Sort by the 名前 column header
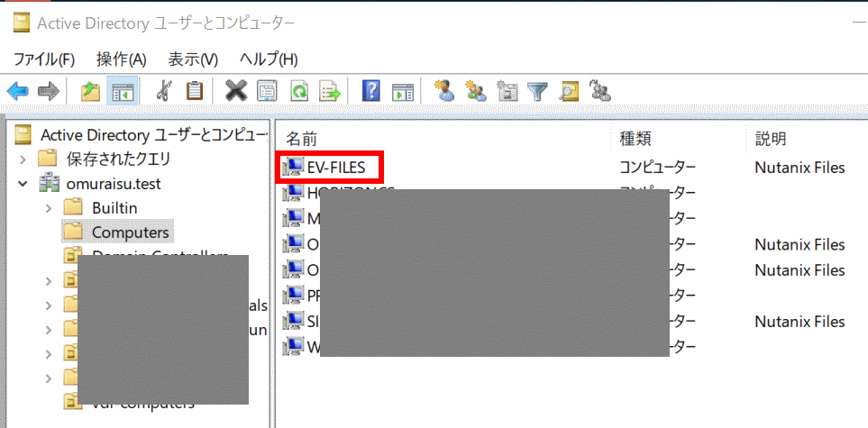Image resolution: width=868 pixels, height=428 pixels. [x=302, y=139]
